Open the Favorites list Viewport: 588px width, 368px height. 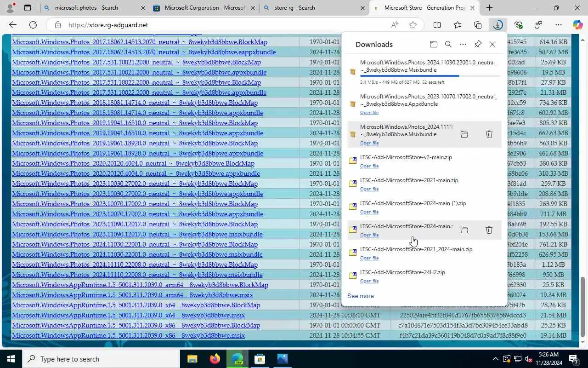(458, 25)
